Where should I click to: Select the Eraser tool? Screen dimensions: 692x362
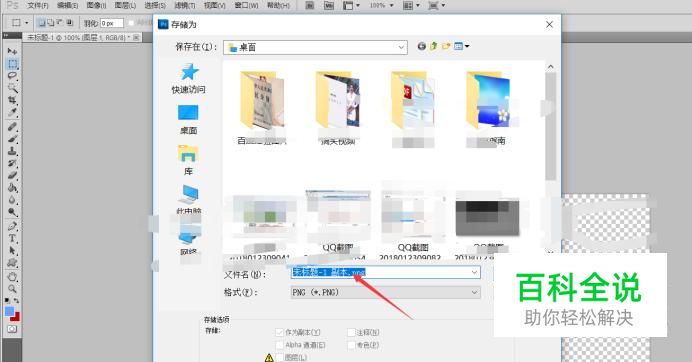12,175
